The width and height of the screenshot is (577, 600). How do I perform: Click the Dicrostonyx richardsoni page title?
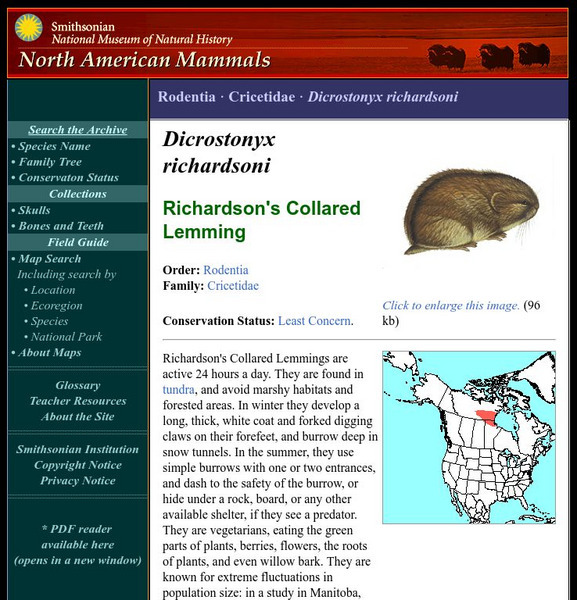click(x=218, y=152)
